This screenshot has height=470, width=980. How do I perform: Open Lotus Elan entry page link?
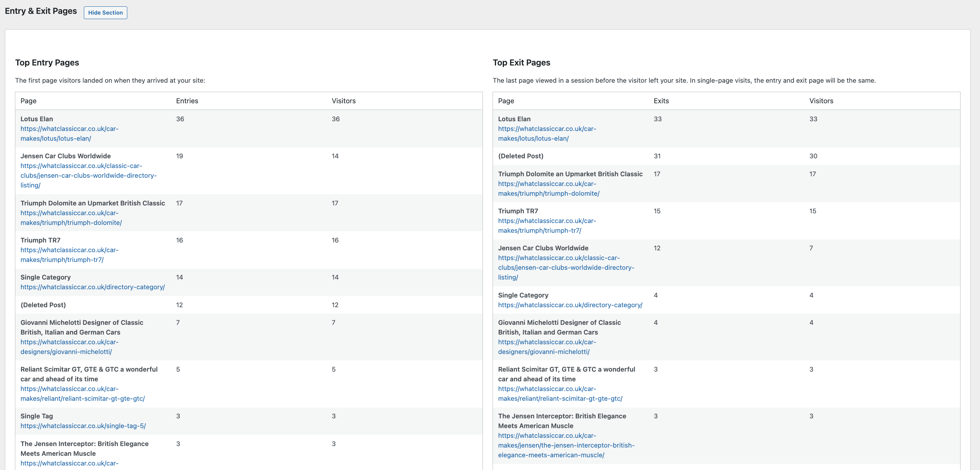tap(69, 129)
